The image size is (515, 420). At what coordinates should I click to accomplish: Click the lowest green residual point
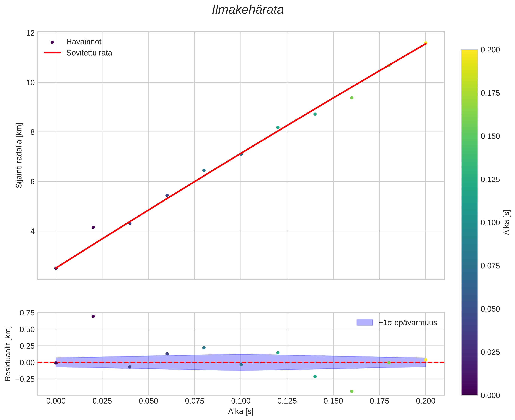(x=352, y=391)
